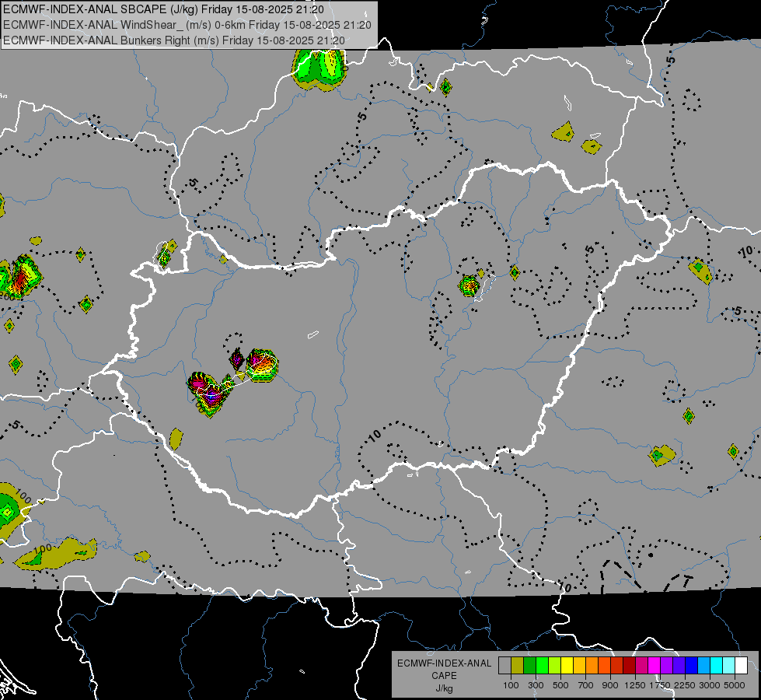Click the legend scale value 1250

click(635, 685)
